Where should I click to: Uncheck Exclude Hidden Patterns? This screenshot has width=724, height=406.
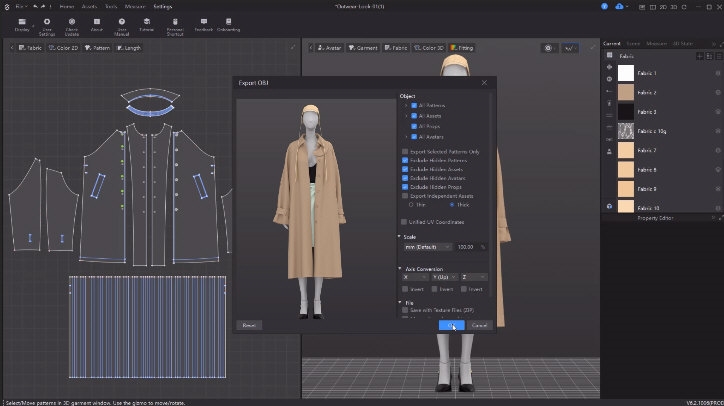click(x=405, y=160)
